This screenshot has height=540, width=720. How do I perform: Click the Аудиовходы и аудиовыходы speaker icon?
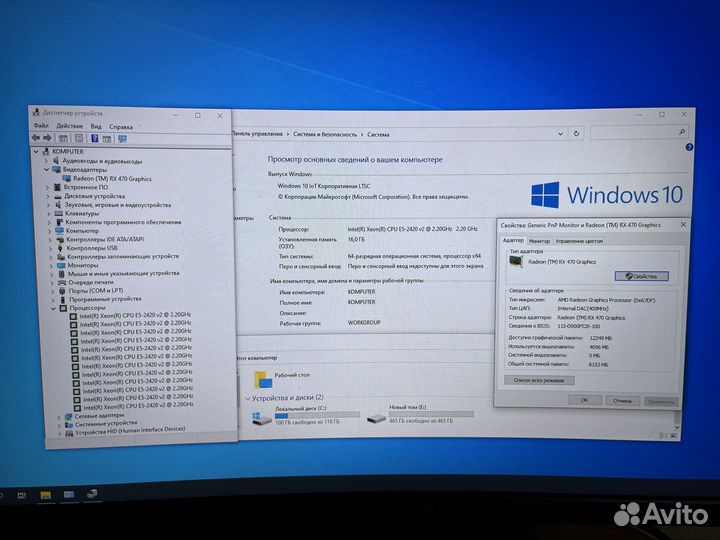(x=56, y=161)
